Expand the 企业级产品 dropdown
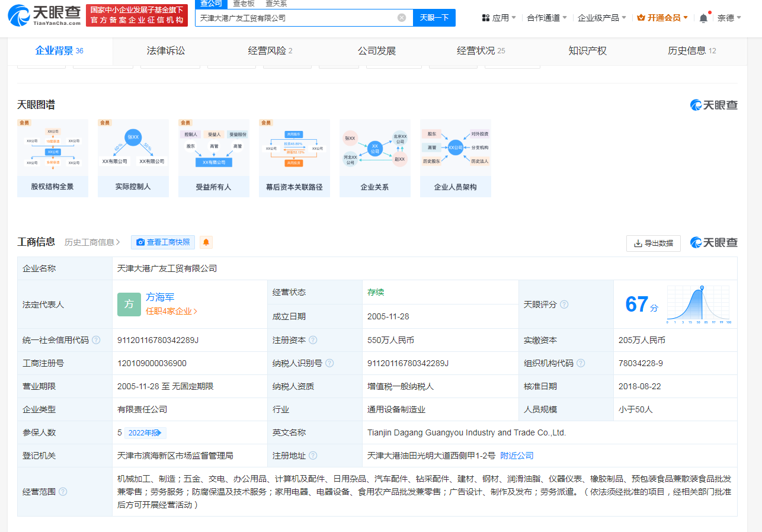This screenshot has width=762, height=532. (602, 18)
